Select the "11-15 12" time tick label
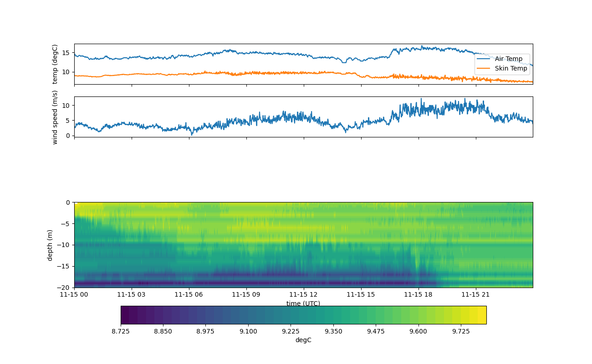Screen dimensions: 592x364 click(303, 295)
